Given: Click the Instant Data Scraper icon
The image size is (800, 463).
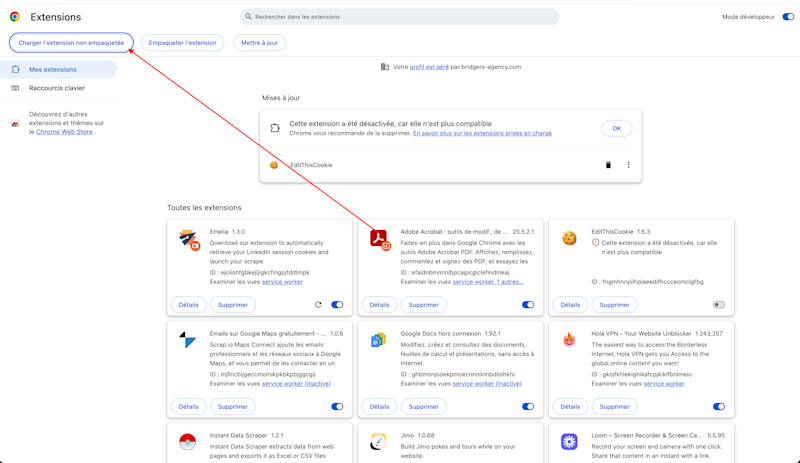Looking at the screenshot, I should 188,441.
